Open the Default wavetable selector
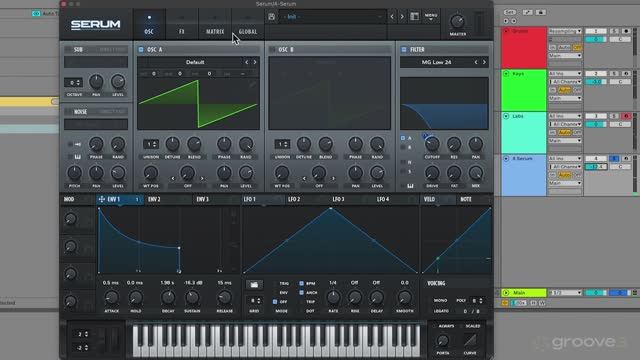This screenshot has height=360, width=640. tap(195, 62)
